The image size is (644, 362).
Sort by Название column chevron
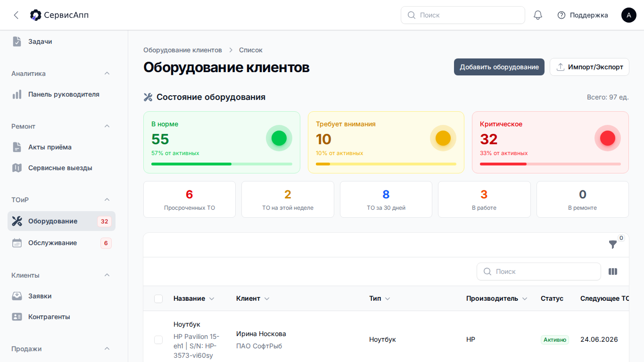(x=212, y=299)
